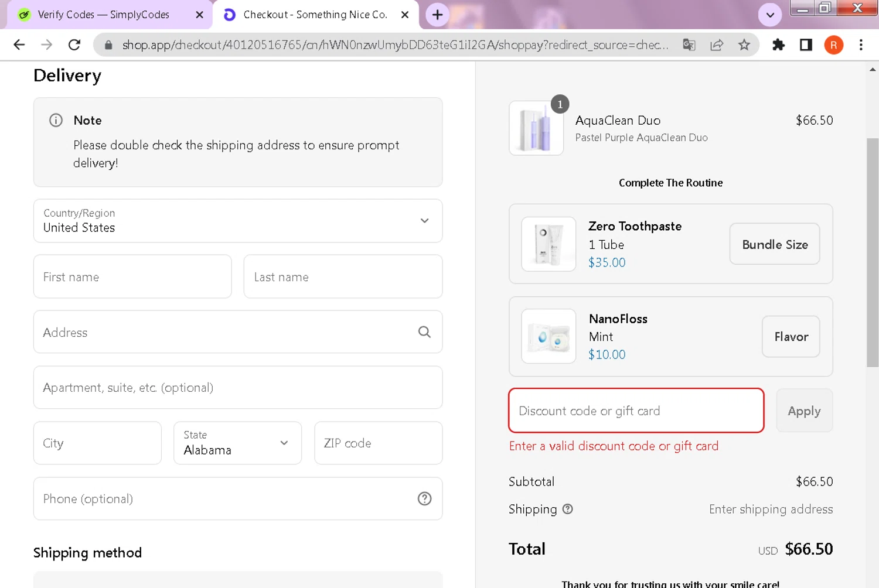
Task: Click the Note info icon
Action: coord(56,120)
